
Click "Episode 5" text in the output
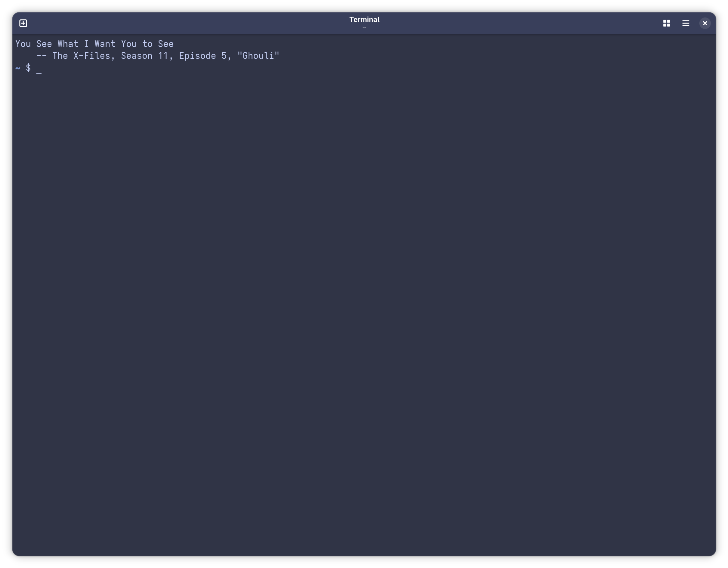click(203, 56)
